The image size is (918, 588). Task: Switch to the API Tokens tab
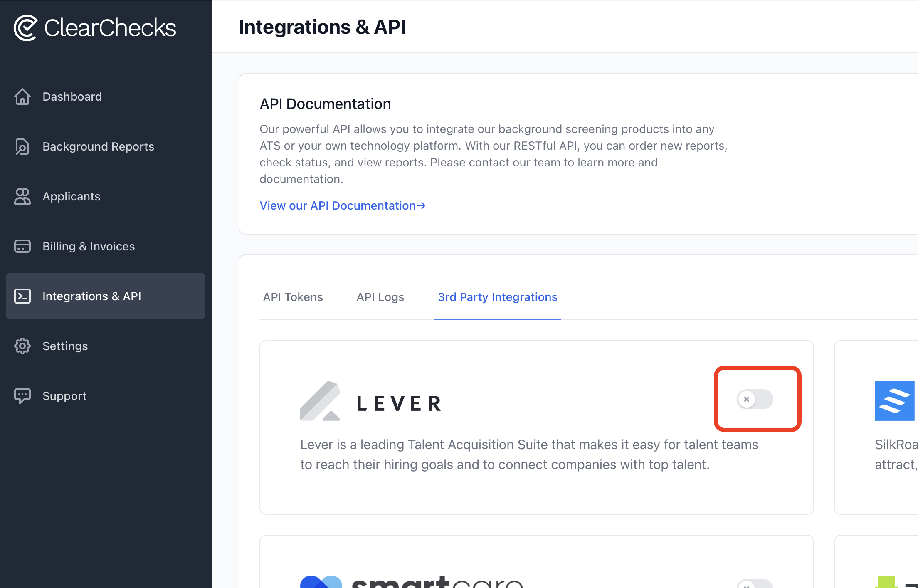[293, 297]
